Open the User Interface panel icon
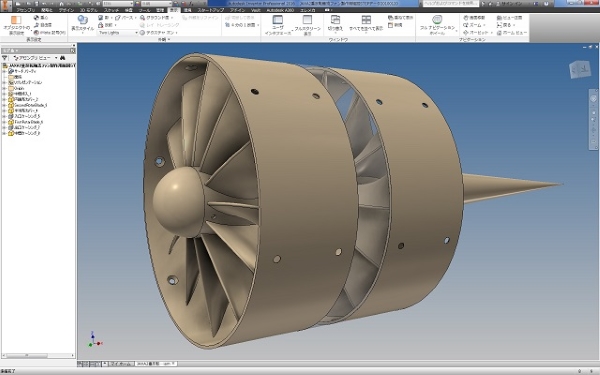The width and height of the screenshot is (600, 375). point(277,20)
